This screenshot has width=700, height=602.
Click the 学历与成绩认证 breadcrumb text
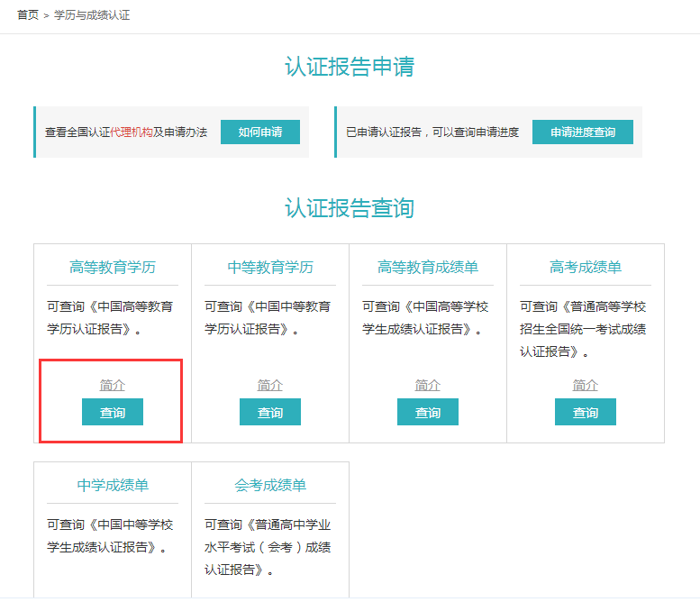pos(92,15)
